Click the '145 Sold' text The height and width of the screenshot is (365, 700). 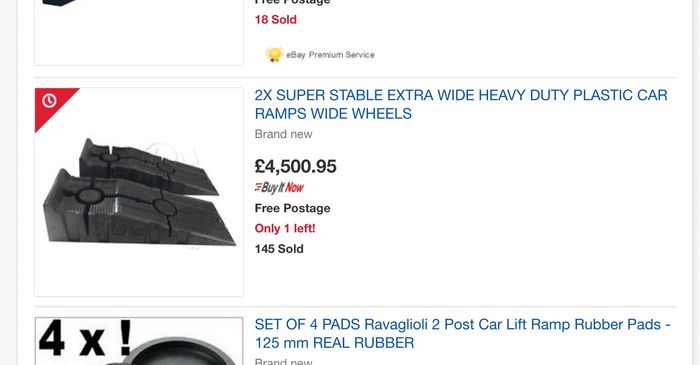pyautogui.click(x=279, y=249)
